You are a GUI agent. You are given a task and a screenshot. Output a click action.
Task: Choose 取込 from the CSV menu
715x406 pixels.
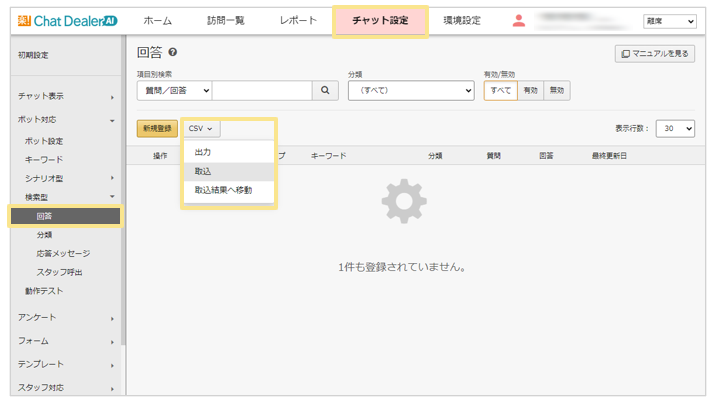tap(203, 171)
